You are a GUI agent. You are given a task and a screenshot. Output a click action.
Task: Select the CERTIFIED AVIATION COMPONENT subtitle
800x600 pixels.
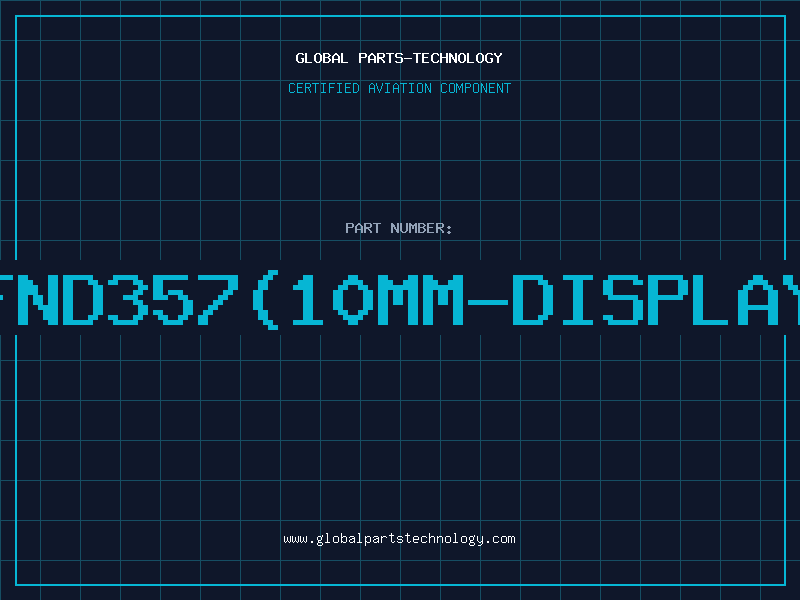click(399, 88)
